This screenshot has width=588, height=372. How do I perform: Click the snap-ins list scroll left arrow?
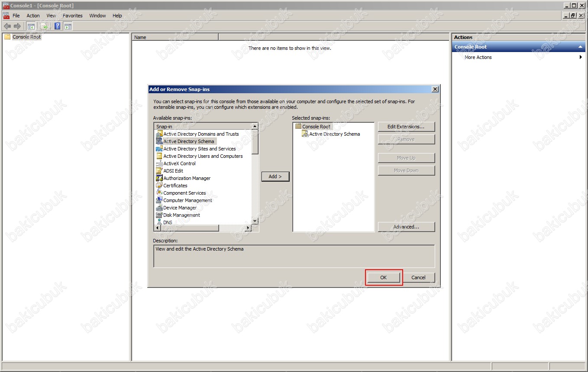[x=158, y=228]
